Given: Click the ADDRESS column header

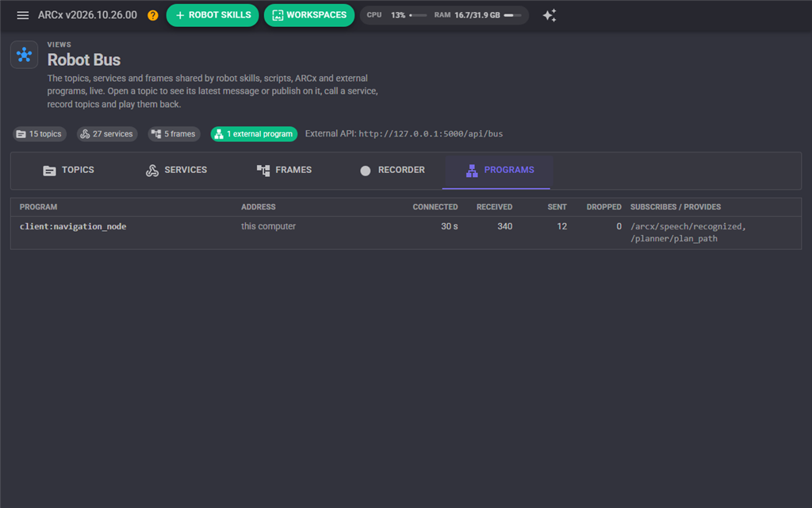Looking at the screenshot, I should (259, 207).
